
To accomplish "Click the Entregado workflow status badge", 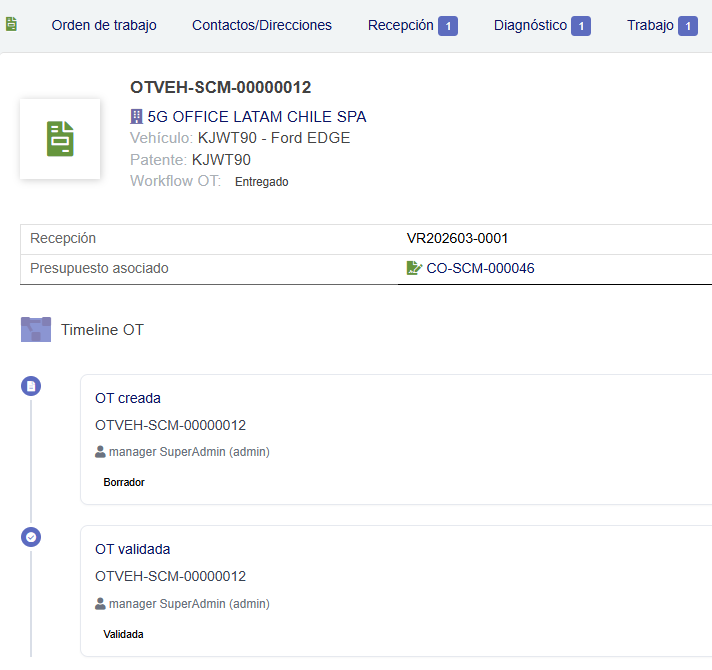I will pyautogui.click(x=262, y=182).
